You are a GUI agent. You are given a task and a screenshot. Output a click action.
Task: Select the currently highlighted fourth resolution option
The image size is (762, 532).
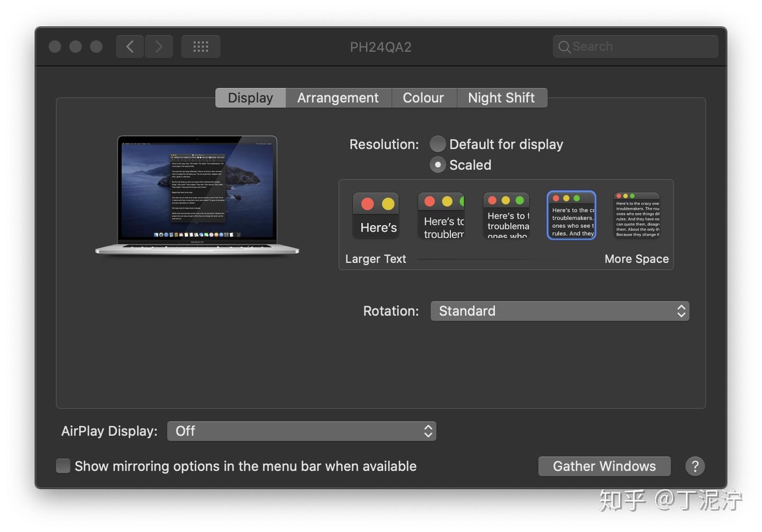pos(571,215)
